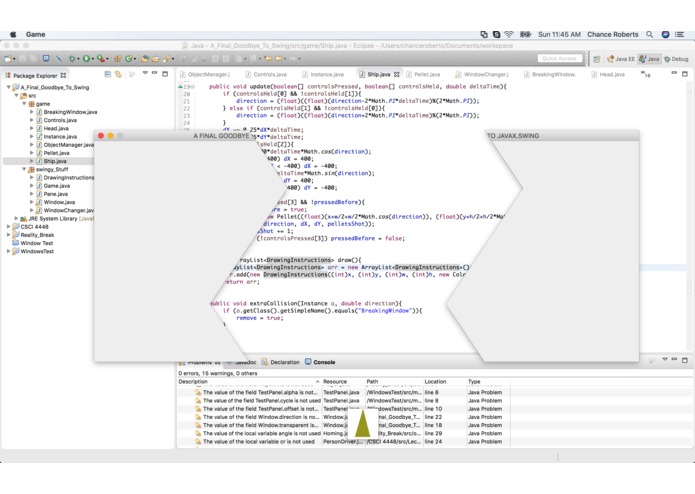Click user name Chance Roberts in menu bar
Screen dimensions: 695x494
[613, 35]
